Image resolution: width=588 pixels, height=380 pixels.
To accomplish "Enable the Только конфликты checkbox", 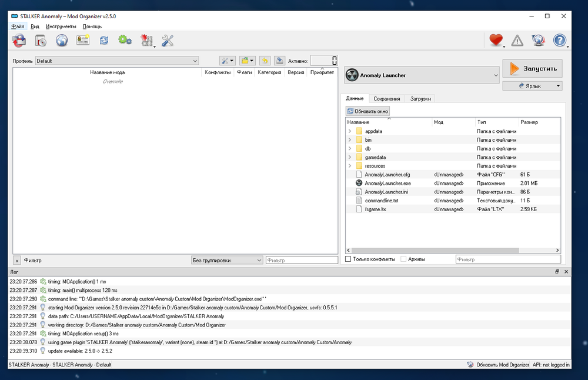I will [x=348, y=259].
